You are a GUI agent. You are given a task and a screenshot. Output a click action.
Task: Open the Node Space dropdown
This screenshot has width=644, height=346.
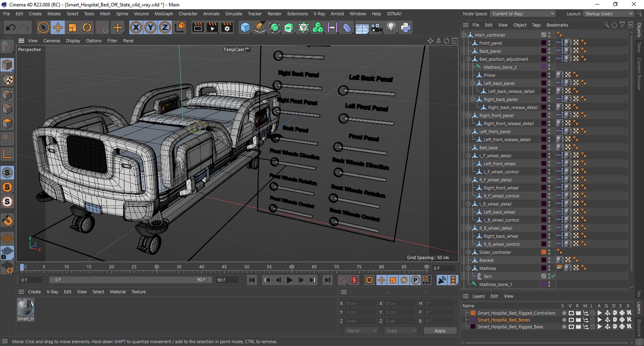[x=523, y=14]
